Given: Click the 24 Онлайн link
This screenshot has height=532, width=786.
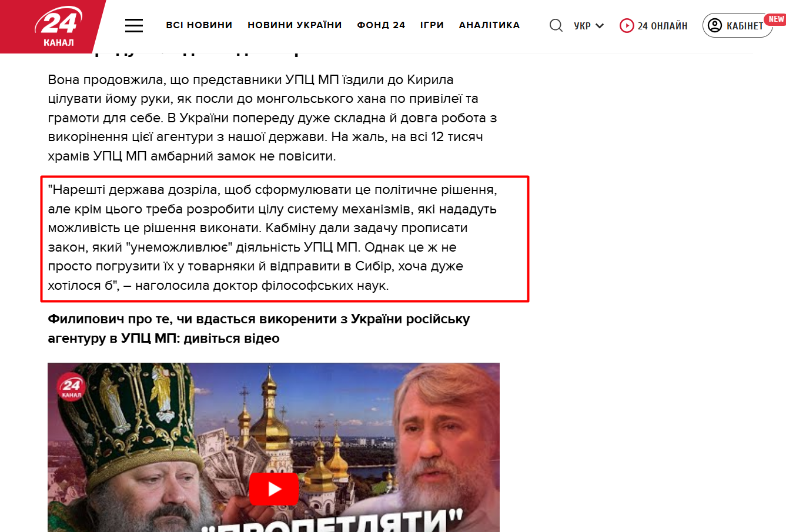Looking at the screenshot, I should click(x=654, y=26).
